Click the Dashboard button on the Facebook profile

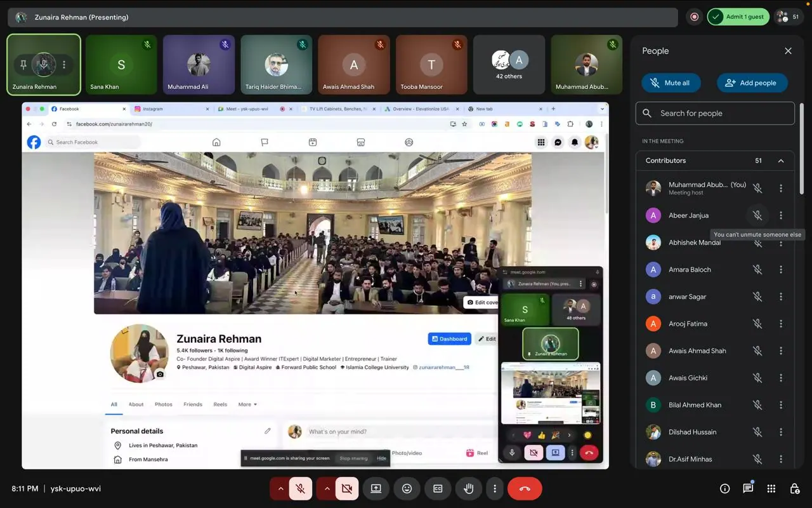450,339
